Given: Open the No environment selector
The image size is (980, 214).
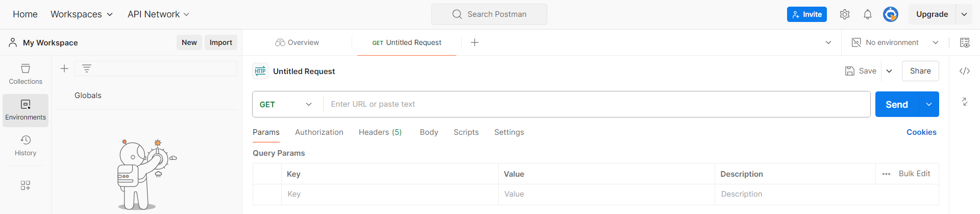Looking at the screenshot, I should (x=895, y=42).
